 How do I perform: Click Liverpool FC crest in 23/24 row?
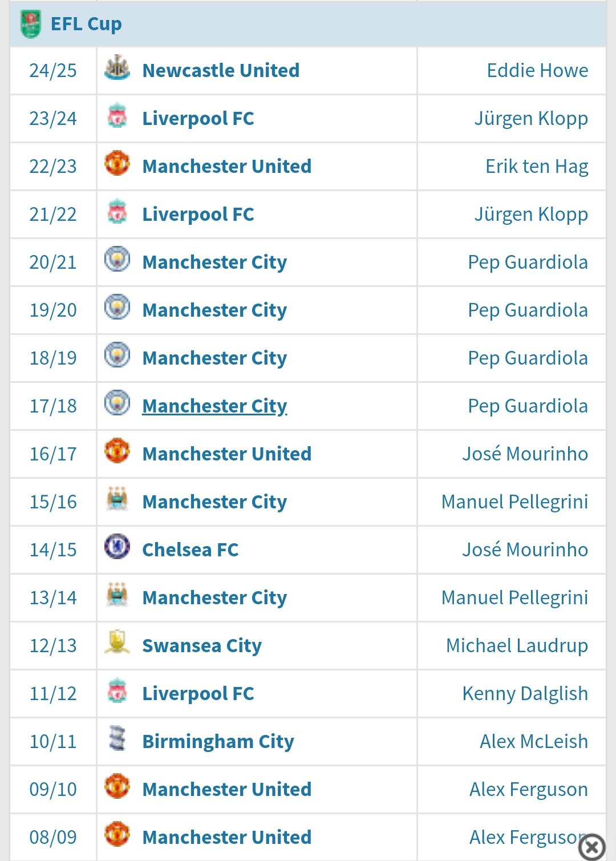coord(117,116)
